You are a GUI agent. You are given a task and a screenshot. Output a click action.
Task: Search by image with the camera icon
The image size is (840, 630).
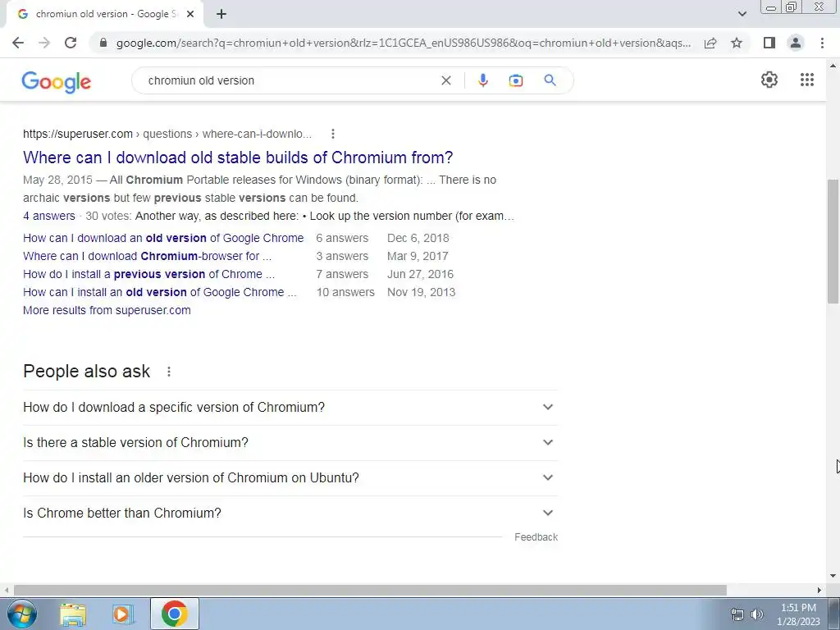tap(515, 80)
